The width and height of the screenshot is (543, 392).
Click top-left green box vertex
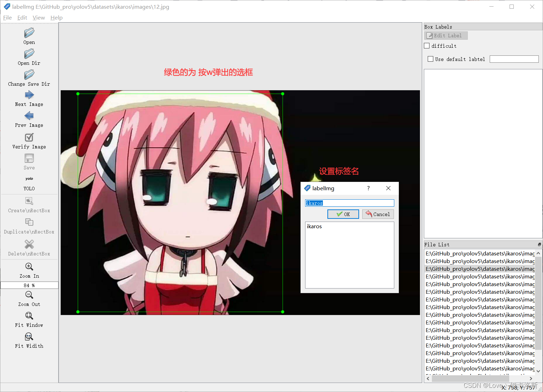tap(78, 94)
